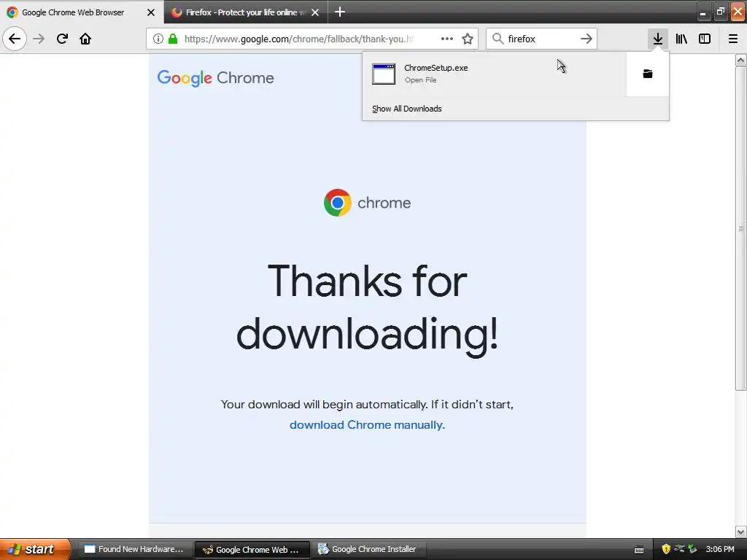Open page actions three-dot menu

447,39
